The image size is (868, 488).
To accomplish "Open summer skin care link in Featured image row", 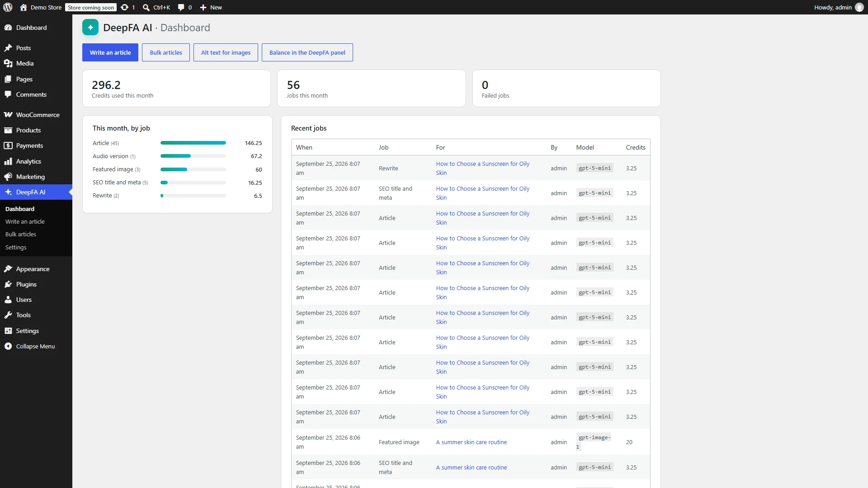I will pyautogui.click(x=472, y=442).
